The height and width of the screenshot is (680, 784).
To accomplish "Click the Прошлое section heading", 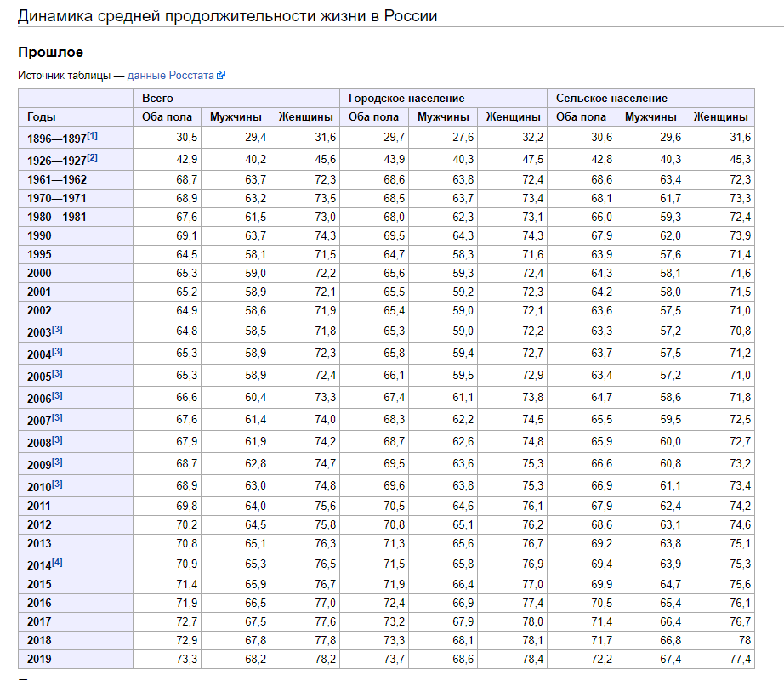I will (50, 53).
